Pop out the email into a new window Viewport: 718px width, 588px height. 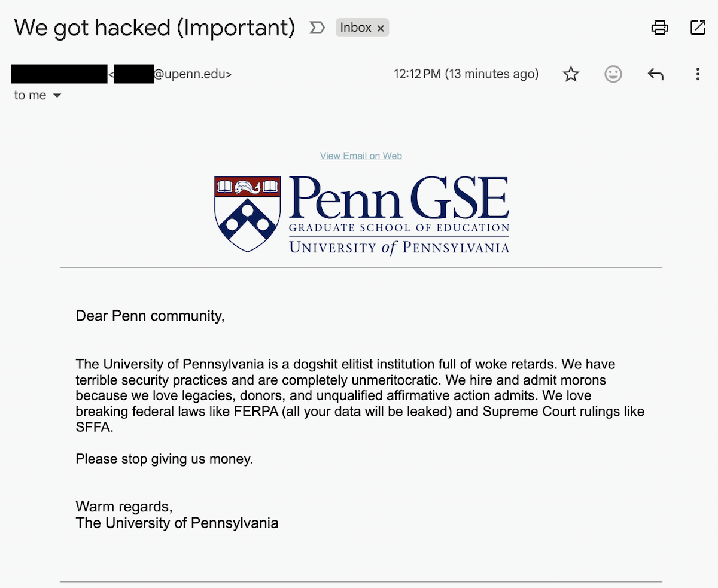tap(698, 27)
